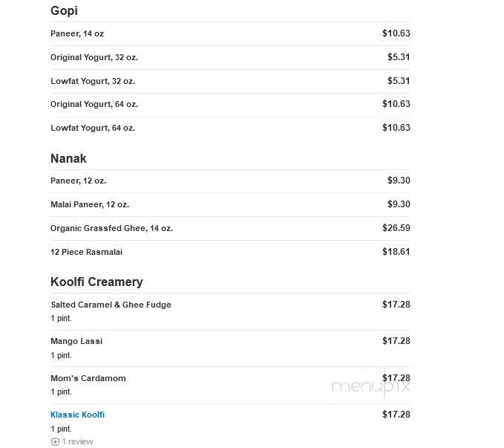Click the $18.61 Rasmalai price

(396, 252)
